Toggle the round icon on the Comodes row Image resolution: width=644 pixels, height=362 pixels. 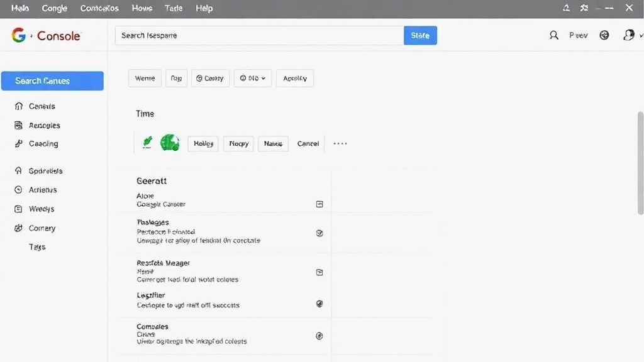tap(319, 336)
